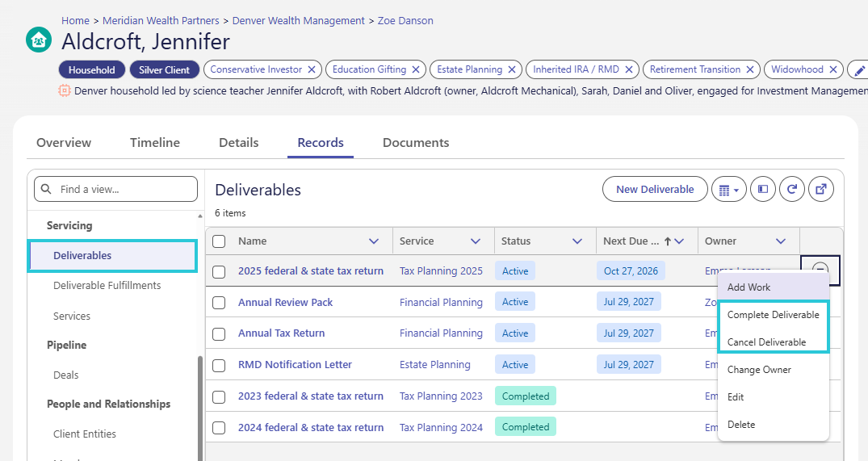This screenshot has height=461, width=868.
Task: Select Deliverable Fulfillments in the sidebar
Action: [107, 286]
